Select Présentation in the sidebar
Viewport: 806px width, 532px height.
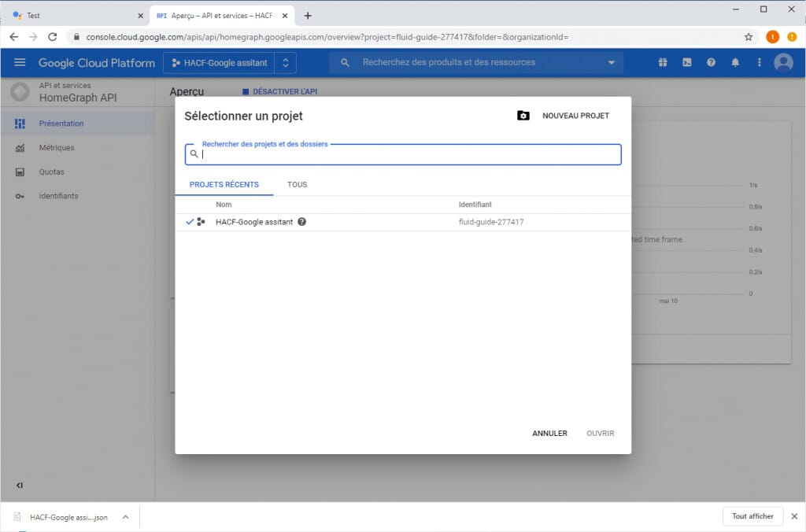(78, 124)
